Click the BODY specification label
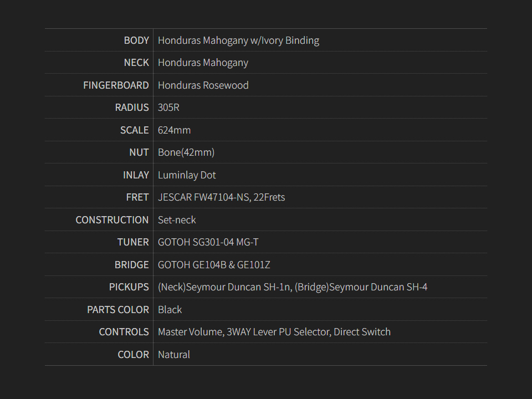Viewport: 532px width, 399px height. [x=136, y=40]
